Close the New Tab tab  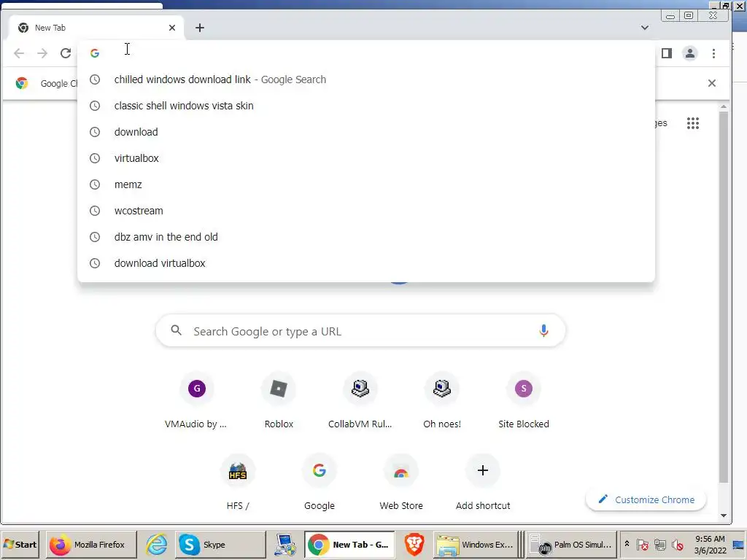tap(172, 28)
